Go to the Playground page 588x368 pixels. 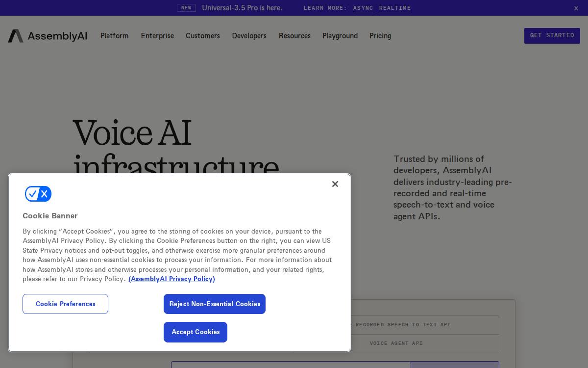coord(340,36)
